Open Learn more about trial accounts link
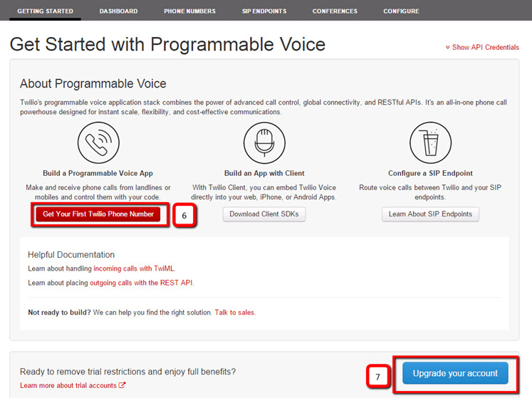 (x=68, y=385)
